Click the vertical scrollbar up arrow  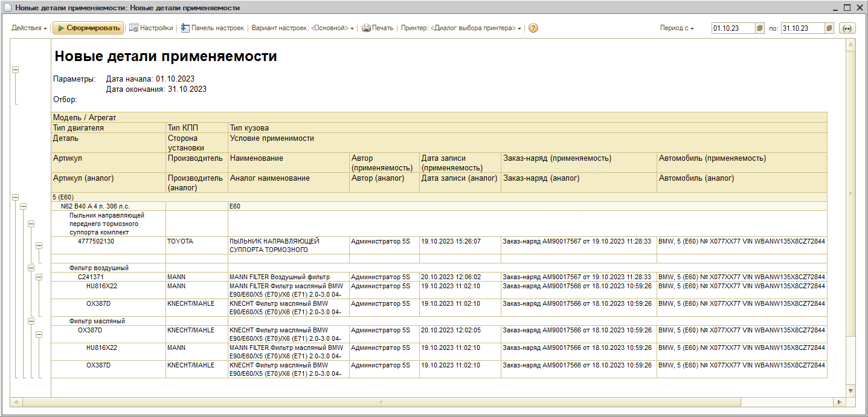point(851,45)
